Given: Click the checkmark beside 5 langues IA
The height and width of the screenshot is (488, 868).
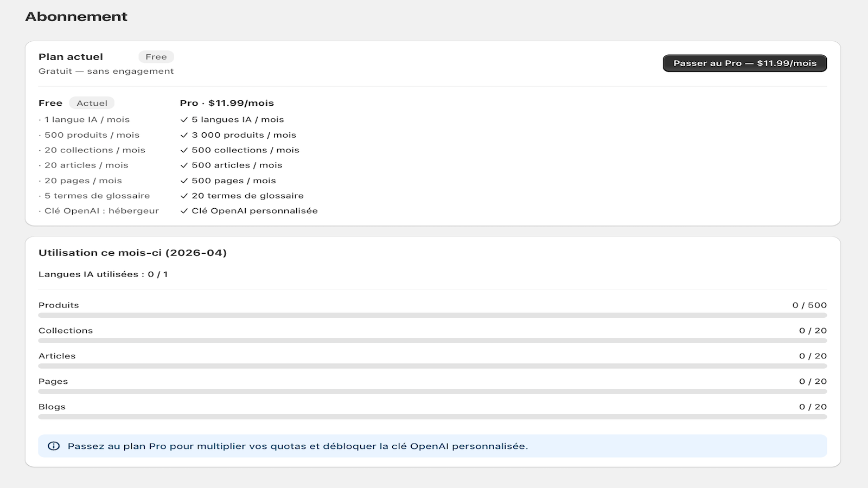Looking at the screenshot, I should pyautogui.click(x=184, y=120).
